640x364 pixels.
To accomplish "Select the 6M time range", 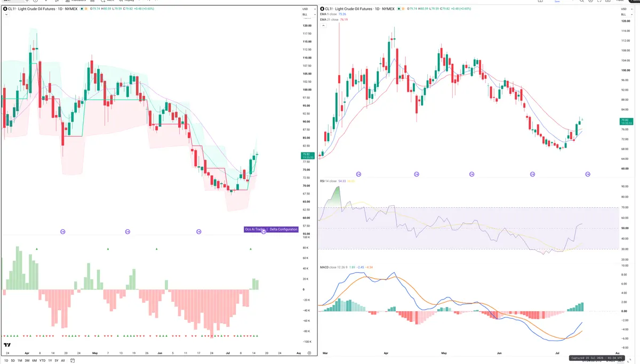I will (x=34, y=361).
